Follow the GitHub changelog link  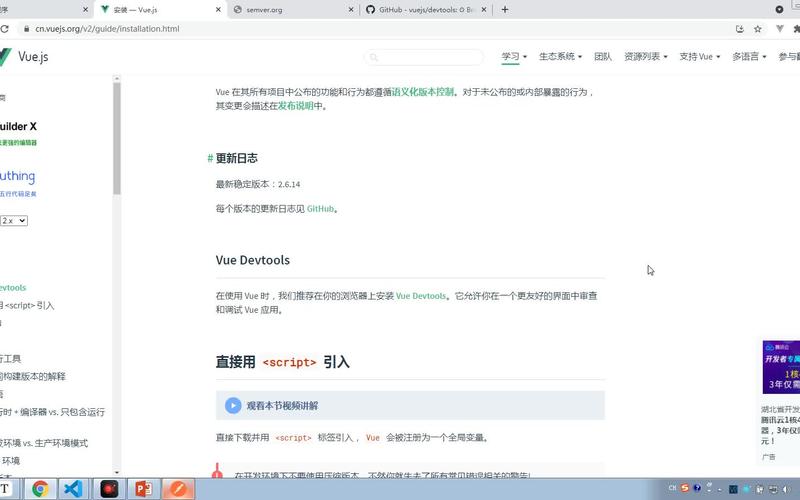(320, 209)
